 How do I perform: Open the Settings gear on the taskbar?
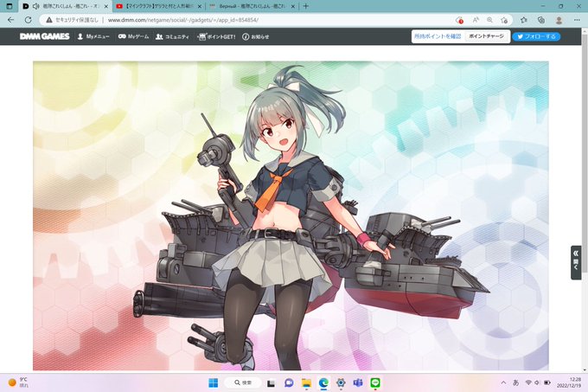341,382
